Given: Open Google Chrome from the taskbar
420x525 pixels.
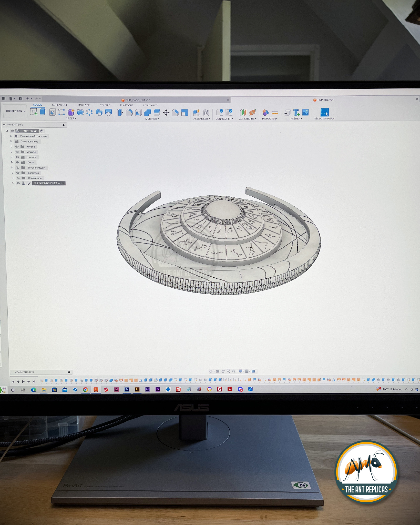Looking at the screenshot, I should tap(85, 390).
